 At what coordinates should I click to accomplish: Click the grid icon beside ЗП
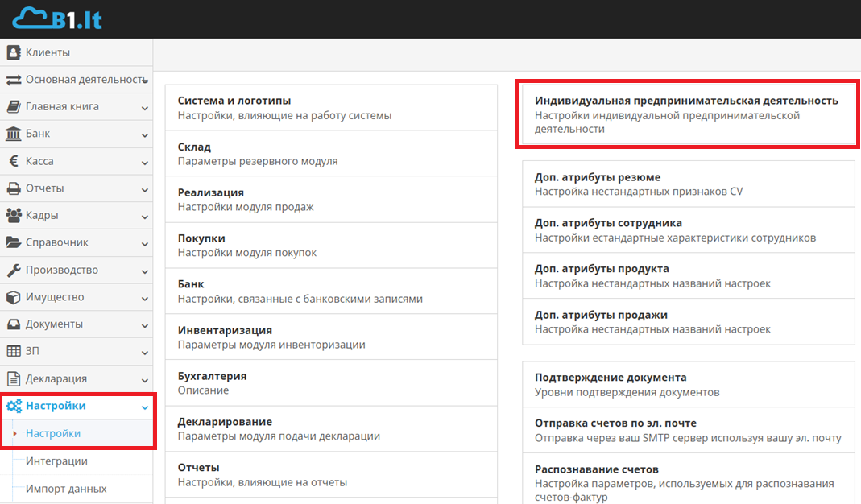pyautogui.click(x=12, y=351)
